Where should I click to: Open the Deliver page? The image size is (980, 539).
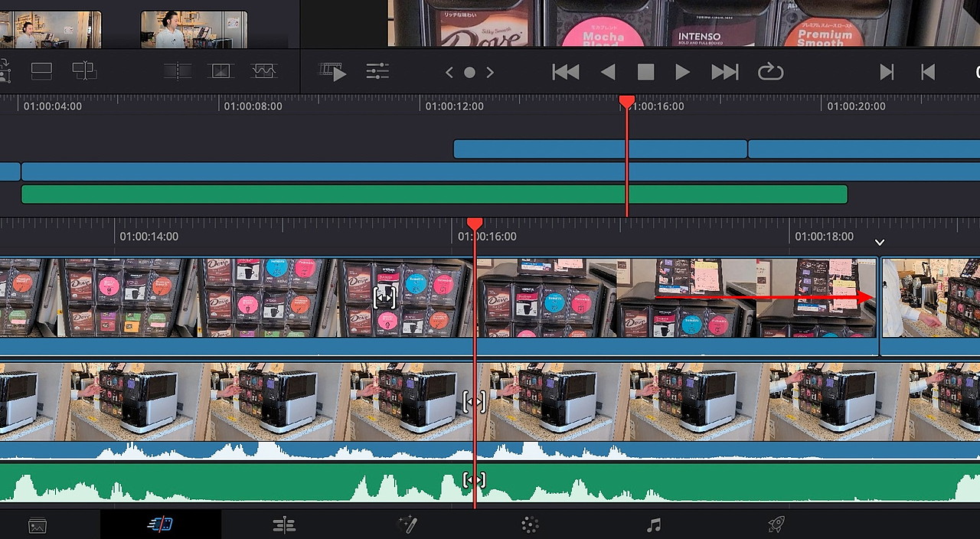tap(776, 524)
